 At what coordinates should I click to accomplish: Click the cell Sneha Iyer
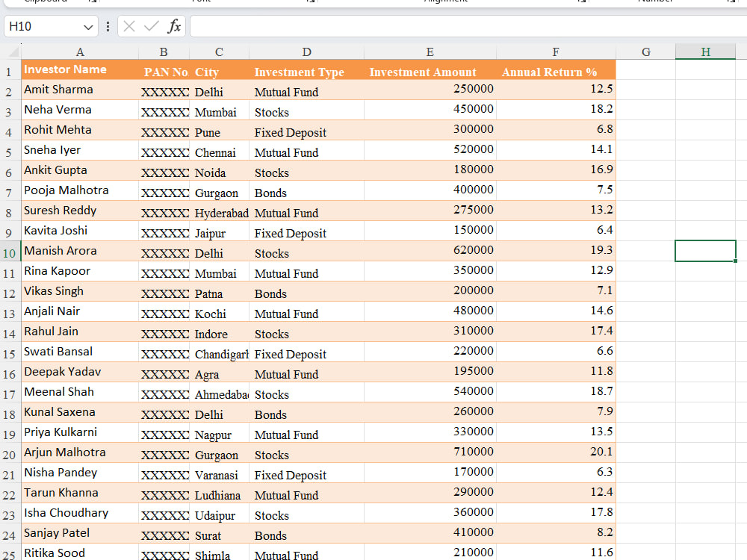80,150
